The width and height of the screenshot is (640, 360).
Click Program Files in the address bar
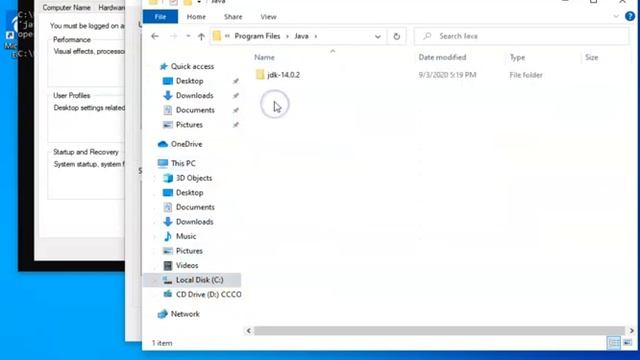point(257,36)
